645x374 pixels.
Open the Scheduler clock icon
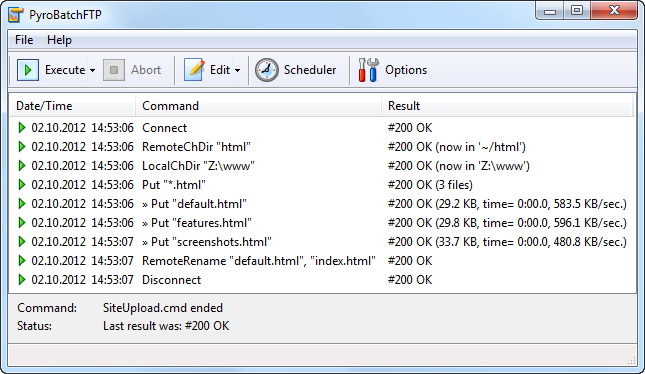(x=267, y=70)
